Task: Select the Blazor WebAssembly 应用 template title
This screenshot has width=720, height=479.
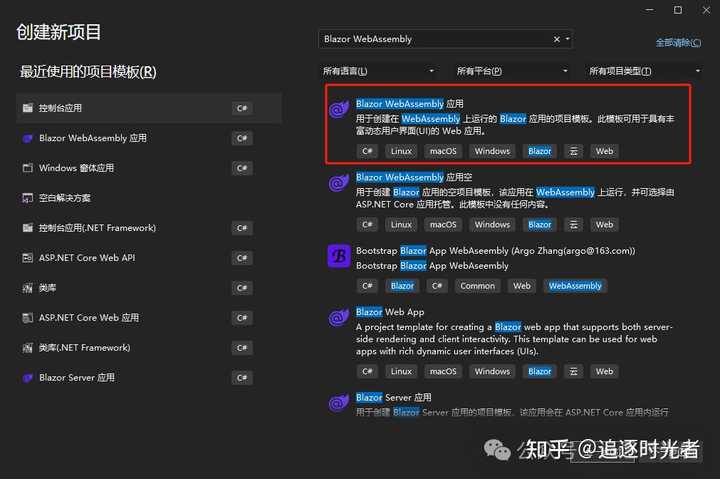Action: (x=410, y=104)
